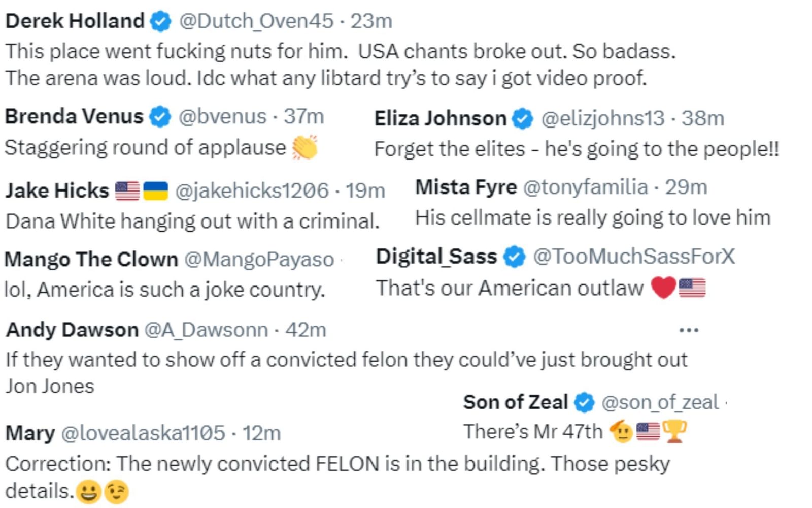Screen dimensions: 812x508
Task: Open the tweet text mentioning Jon Jones
Action: tap(346, 360)
